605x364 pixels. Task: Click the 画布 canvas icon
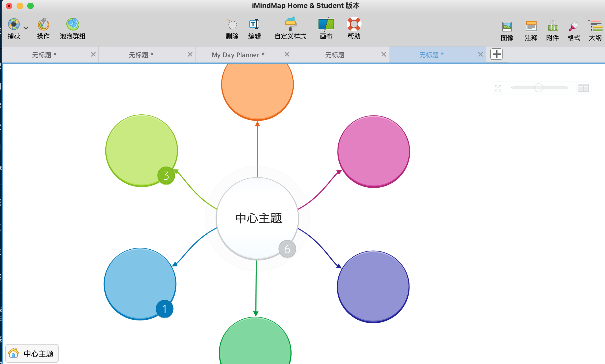(326, 24)
